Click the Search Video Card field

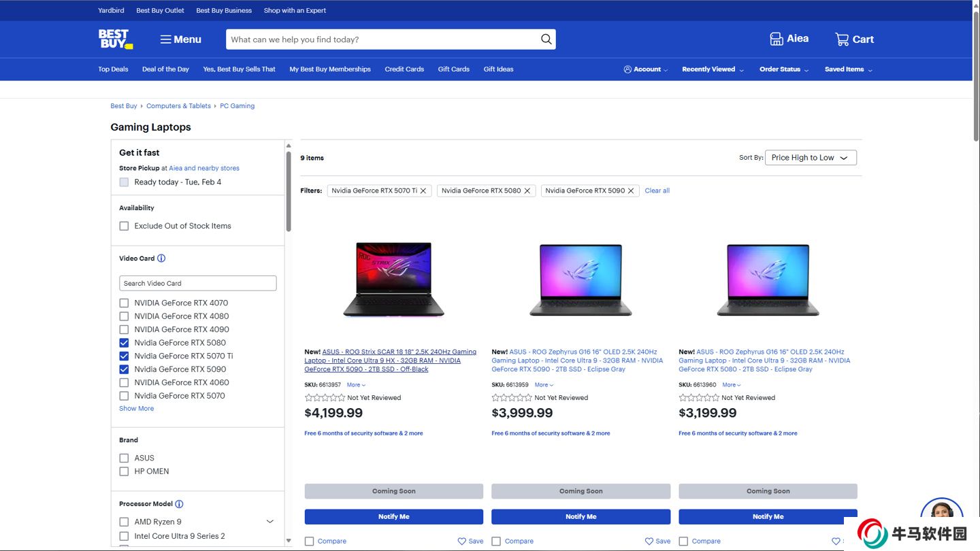tap(197, 284)
